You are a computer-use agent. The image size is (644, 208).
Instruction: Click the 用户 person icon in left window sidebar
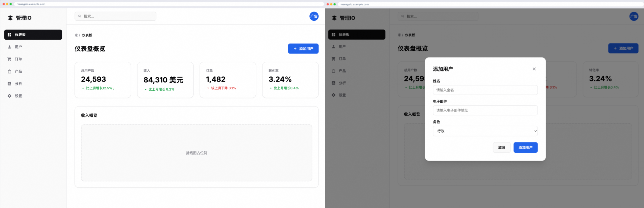pos(10,47)
